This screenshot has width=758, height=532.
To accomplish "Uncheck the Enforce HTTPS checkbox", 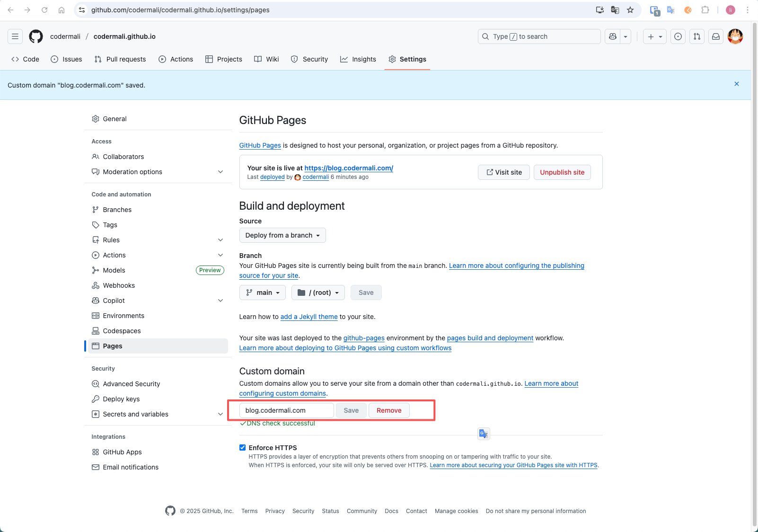I will tap(243, 448).
